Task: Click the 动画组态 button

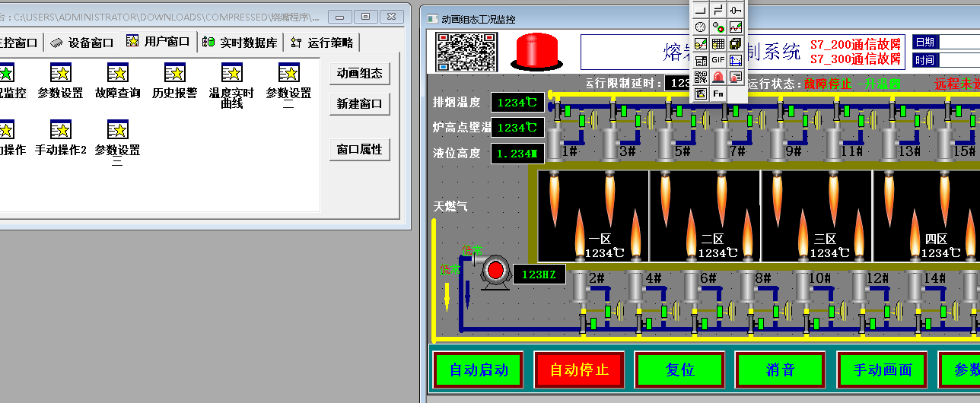Action: coord(359,73)
